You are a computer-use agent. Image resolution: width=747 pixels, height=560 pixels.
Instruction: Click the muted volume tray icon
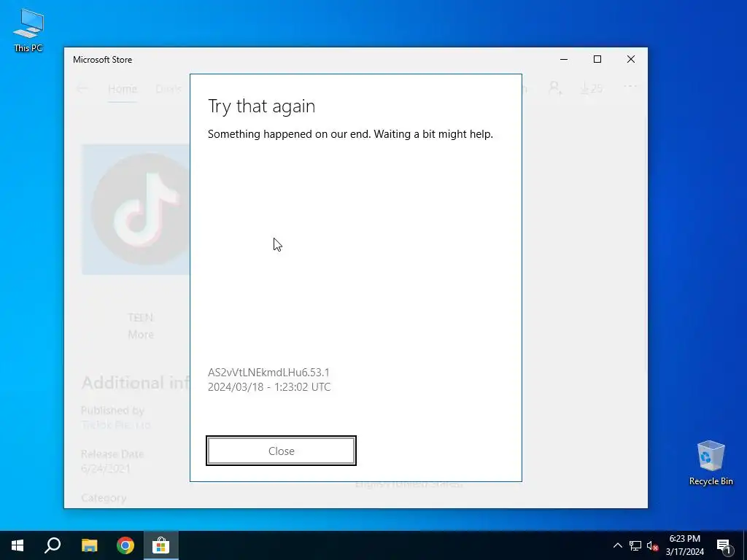[x=652, y=545]
